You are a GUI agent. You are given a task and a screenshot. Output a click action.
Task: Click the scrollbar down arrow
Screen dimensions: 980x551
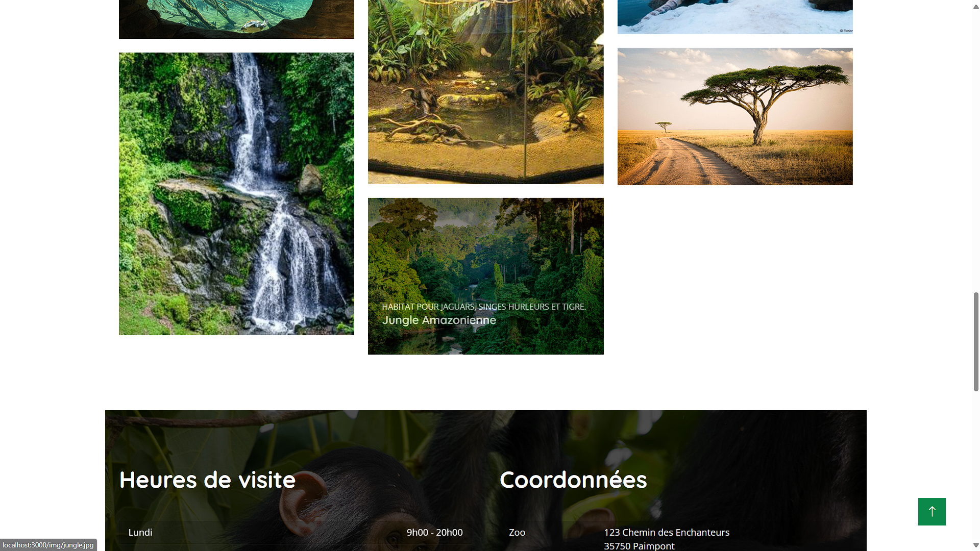point(976,545)
